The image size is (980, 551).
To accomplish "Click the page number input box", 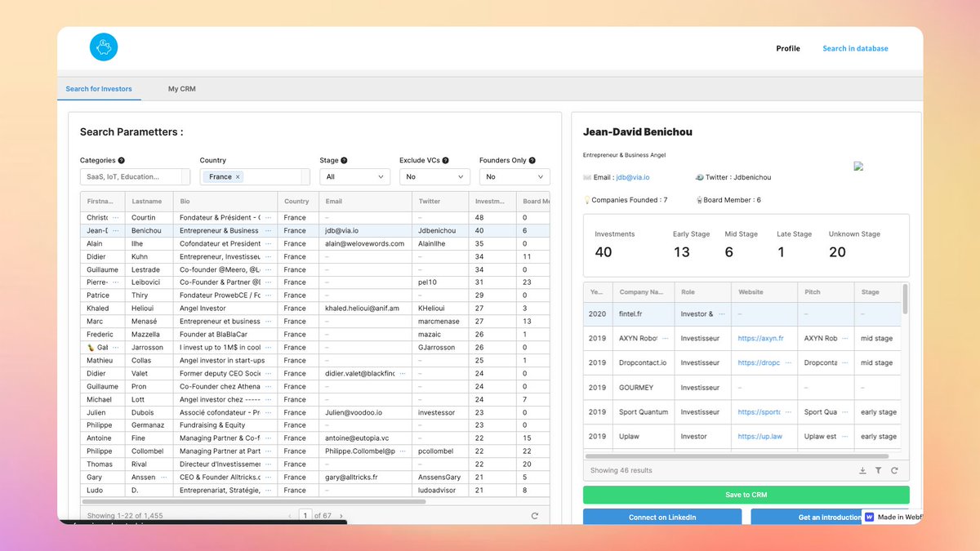I will [305, 516].
